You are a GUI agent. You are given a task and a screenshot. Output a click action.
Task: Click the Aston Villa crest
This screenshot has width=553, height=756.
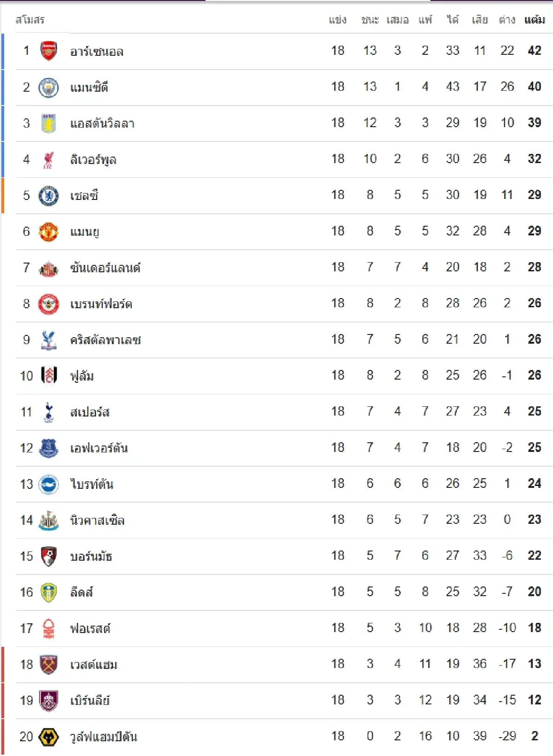point(48,123)
